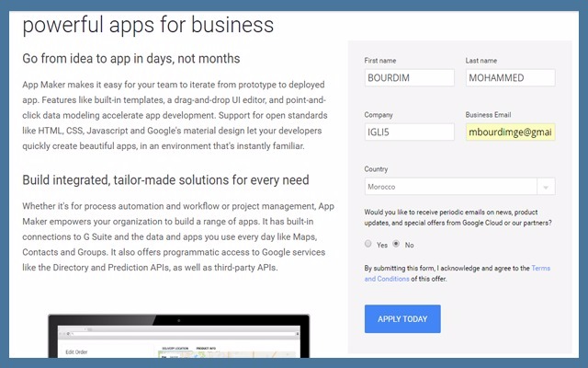Image resolution: width=588 pixels, height=368 pixels.
Task: Click the "Build integrated, tailor-made solutions" heading
Action: click(165, 179)
